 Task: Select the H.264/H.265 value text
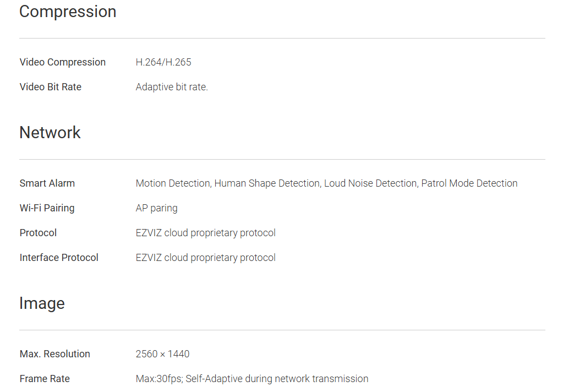[x=163, y=62]
